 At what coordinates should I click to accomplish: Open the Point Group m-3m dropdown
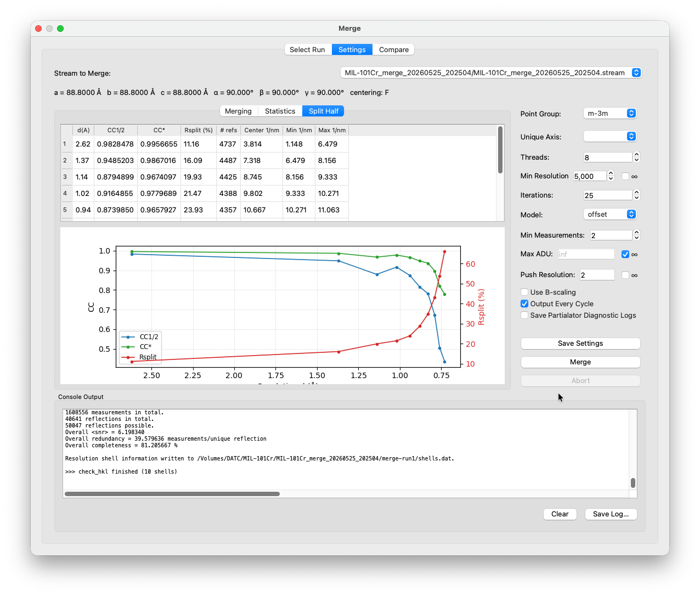(609, 113)
